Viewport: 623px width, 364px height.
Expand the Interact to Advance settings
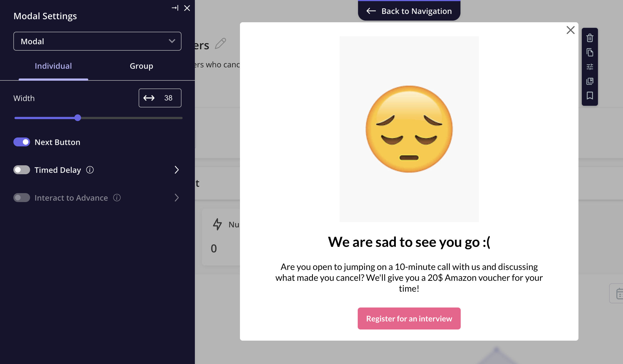(177, 197)
